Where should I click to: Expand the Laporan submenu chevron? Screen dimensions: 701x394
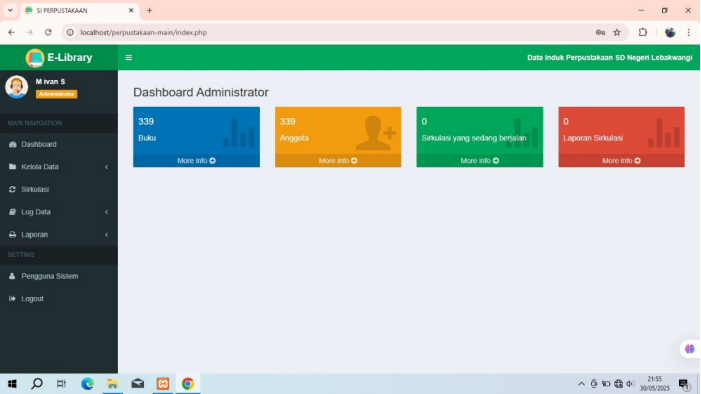click(x=106, y=234)
